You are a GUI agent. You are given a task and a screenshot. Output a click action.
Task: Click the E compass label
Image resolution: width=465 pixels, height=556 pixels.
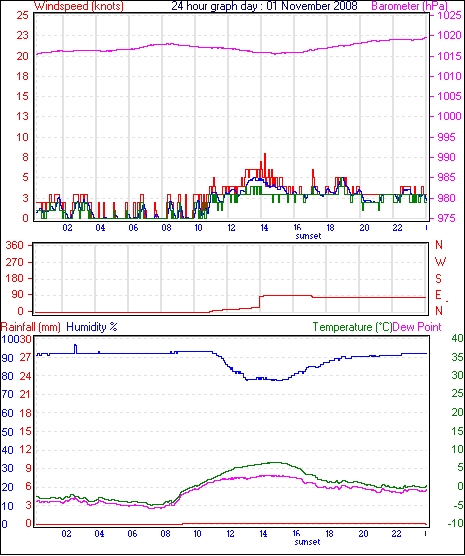(439, 295)
